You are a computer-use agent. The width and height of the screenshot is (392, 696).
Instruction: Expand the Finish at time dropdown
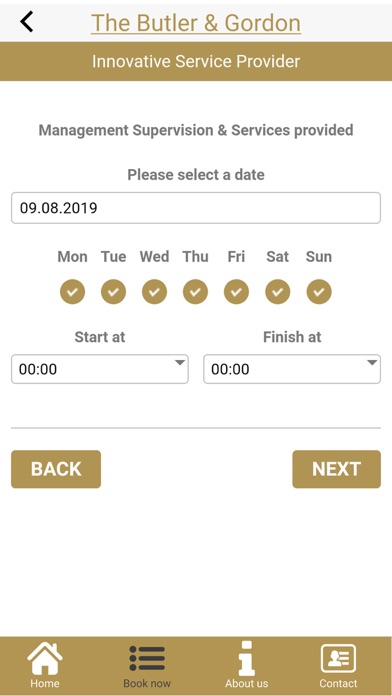pyautogui.click(x=292, y=369)
